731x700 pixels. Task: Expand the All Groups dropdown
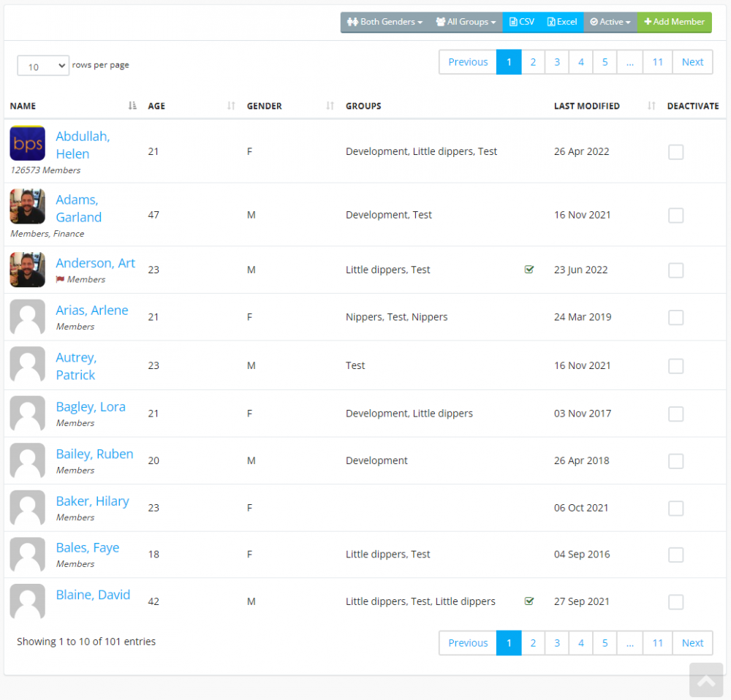coord(466,22)
